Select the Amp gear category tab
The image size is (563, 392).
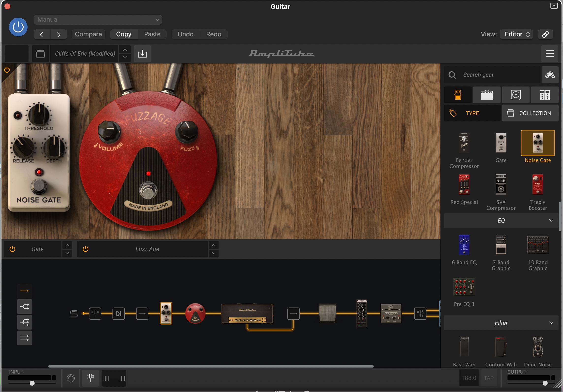click(x=487, y=95)
